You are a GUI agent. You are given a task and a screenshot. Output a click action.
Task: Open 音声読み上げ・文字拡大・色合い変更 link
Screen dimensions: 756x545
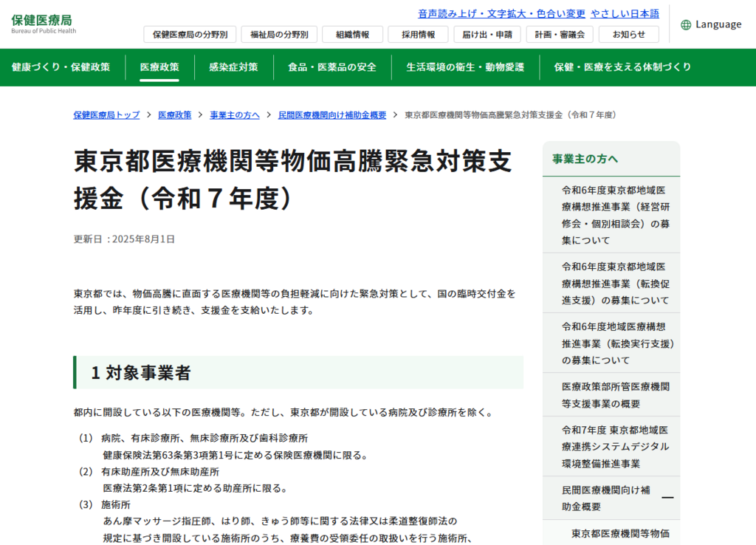click(x=501, y=13)
